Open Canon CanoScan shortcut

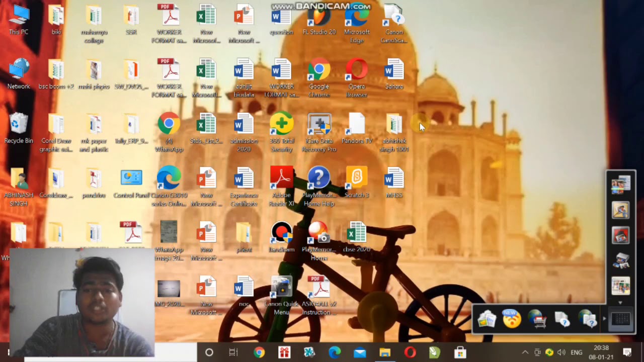click(394, 24)
